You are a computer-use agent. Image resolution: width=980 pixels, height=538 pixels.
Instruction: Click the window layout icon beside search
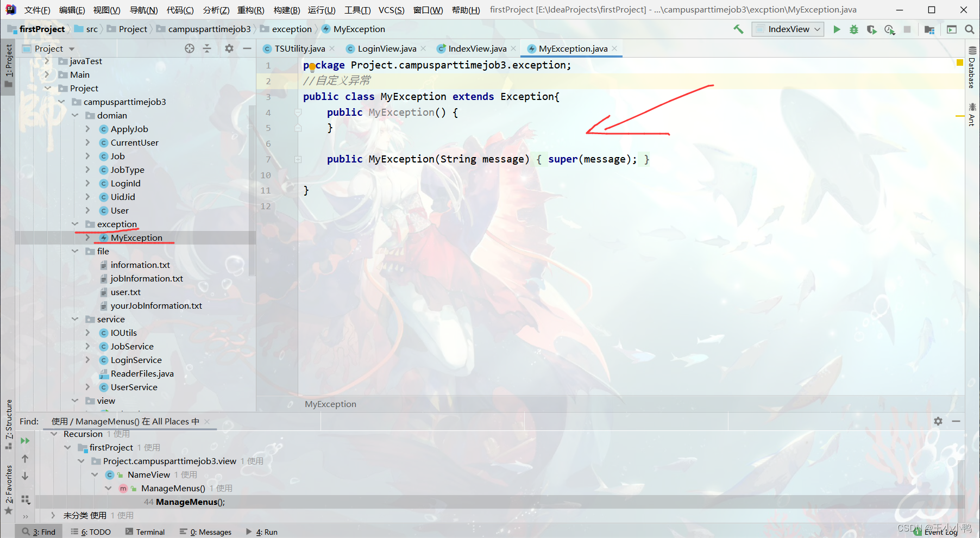point(952,29)
